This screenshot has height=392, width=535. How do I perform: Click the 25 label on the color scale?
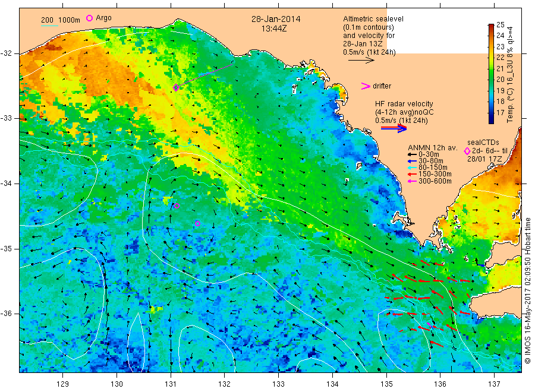click(500, 24)
